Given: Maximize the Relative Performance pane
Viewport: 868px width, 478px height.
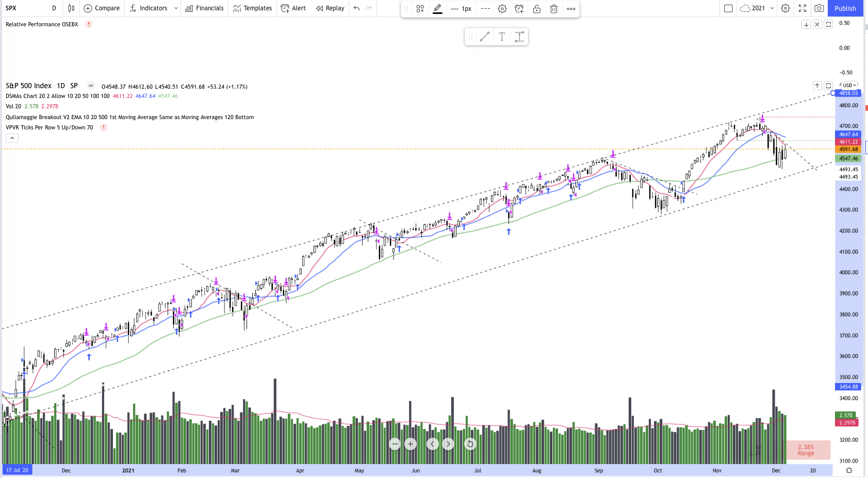Looking at the screenshot, I should coord(828,24).
